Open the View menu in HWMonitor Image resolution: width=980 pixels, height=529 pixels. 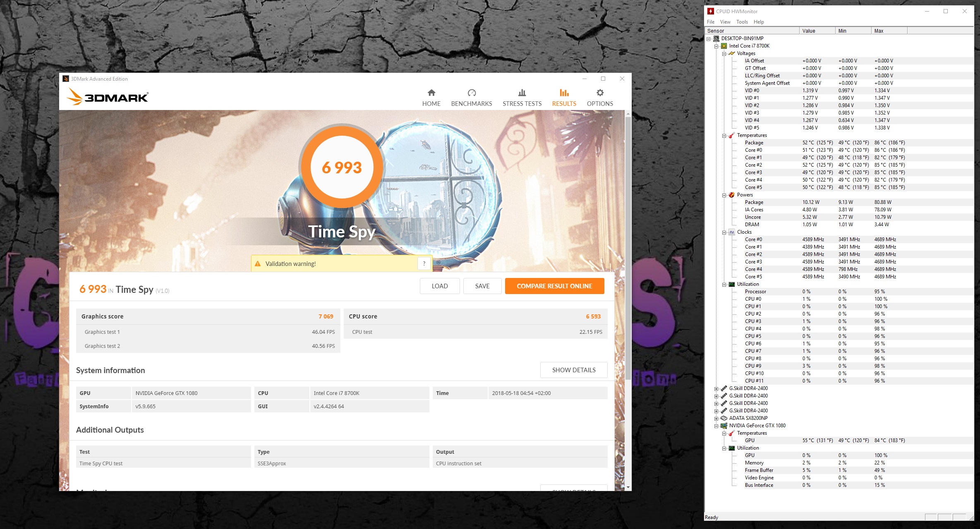pos(725,22)
